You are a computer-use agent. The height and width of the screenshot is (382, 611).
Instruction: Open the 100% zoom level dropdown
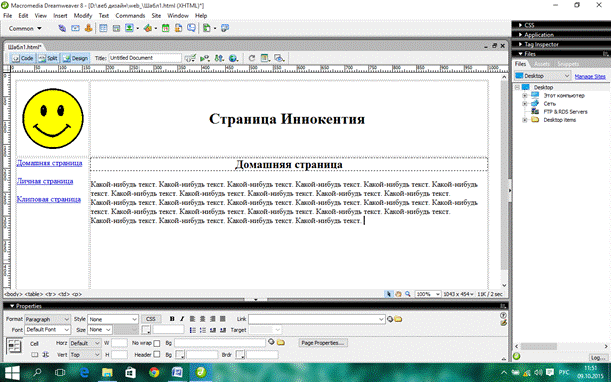(427, 294)
